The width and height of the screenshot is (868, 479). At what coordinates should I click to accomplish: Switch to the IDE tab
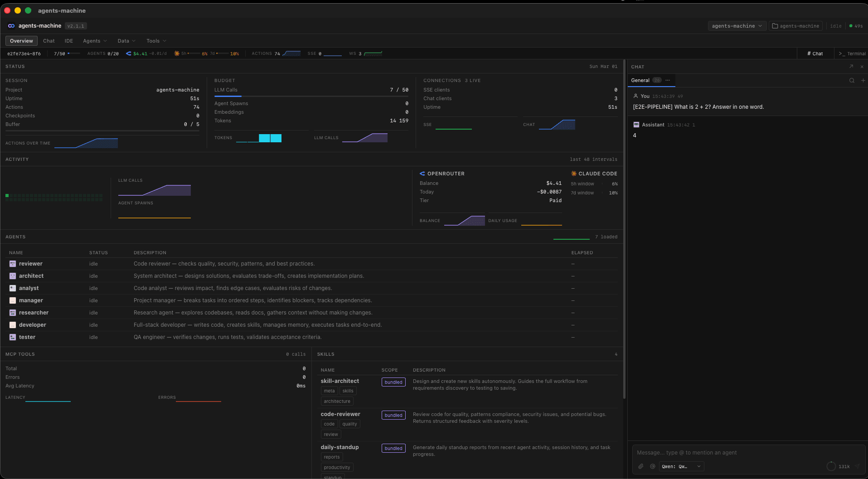(68, 41)
